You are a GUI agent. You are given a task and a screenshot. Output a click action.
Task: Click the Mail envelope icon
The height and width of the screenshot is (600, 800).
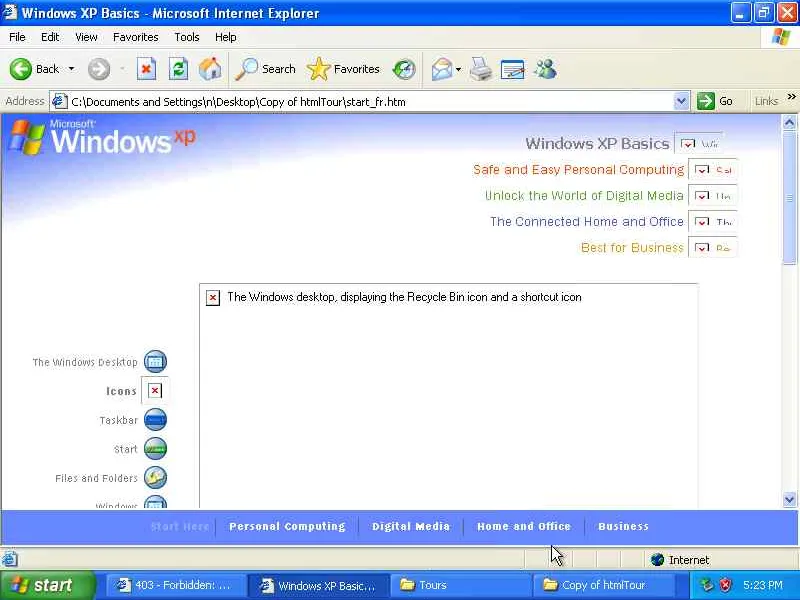pos(442,69)
